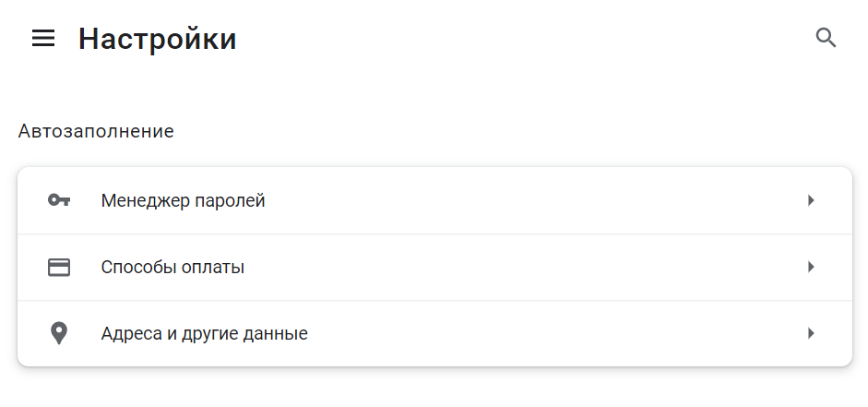This screenshot has width=868, height=407.
Task: Open the main hamburger menu
Action: 43,38
